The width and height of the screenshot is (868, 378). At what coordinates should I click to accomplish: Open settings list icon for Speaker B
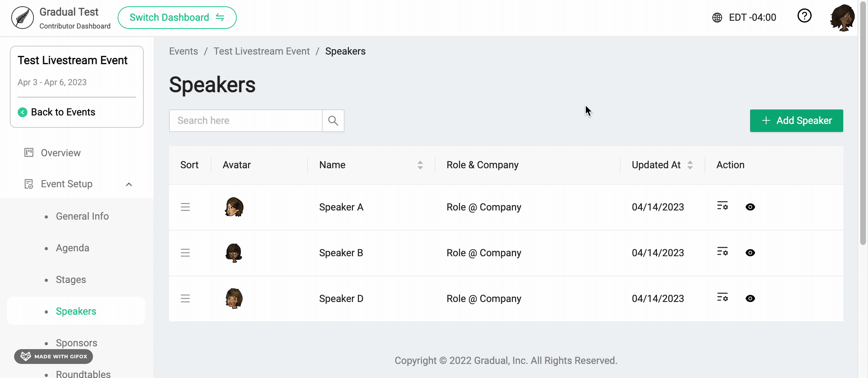tap(722, 252)
